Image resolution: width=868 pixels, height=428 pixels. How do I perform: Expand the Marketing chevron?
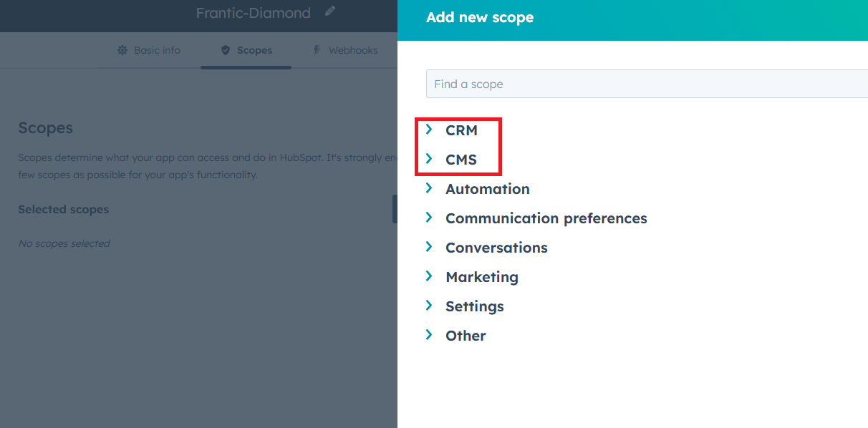[x=429, y=276]
